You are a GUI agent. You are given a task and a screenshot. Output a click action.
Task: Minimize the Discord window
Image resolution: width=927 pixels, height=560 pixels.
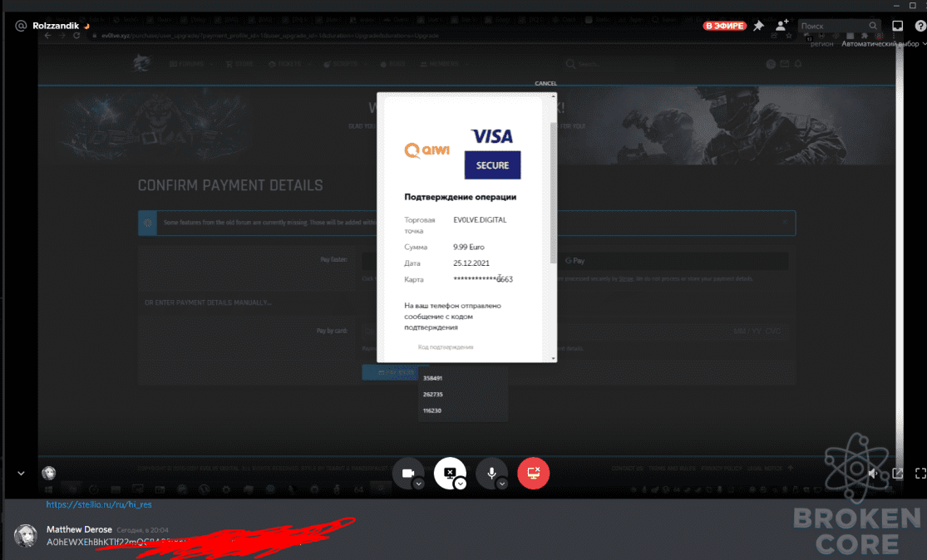(897, 5)
